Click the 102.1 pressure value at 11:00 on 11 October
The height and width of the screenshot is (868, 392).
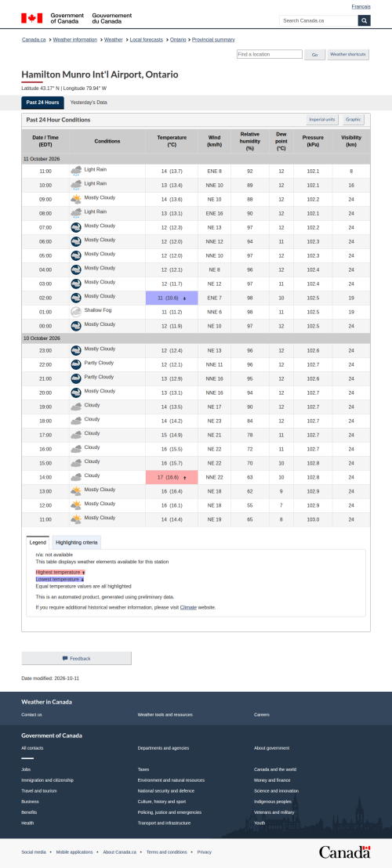coord(313,171)
